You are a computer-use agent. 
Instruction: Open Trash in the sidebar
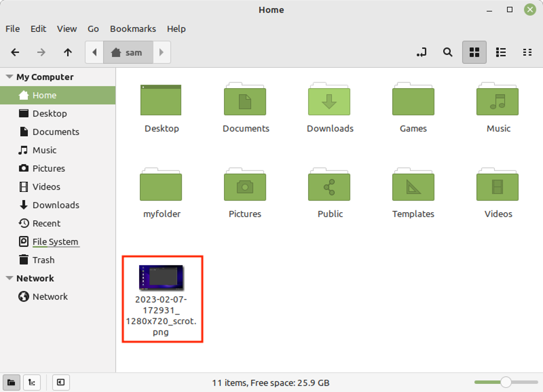coord(58,260)
